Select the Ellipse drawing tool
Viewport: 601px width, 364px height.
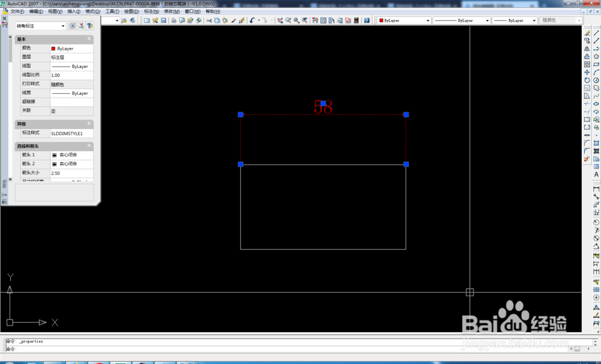pos(596,104)
